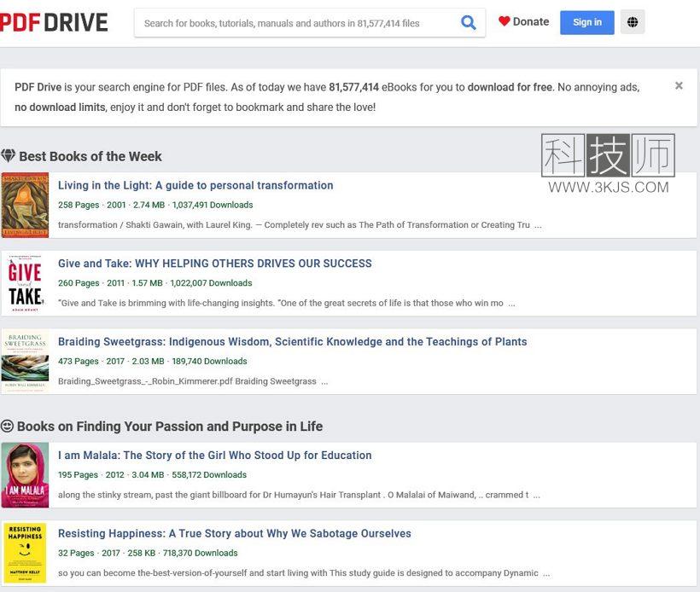
Task: Click '258 Pages' text
Action: pyautogui.click(x=79, y=205)
